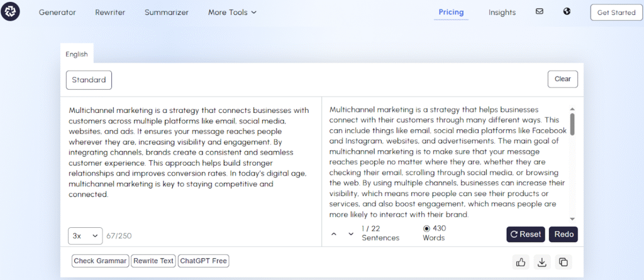This screenshot has height=280, width=644.
Task: Go to previous sentence arrow
Action: click(334, 234)
